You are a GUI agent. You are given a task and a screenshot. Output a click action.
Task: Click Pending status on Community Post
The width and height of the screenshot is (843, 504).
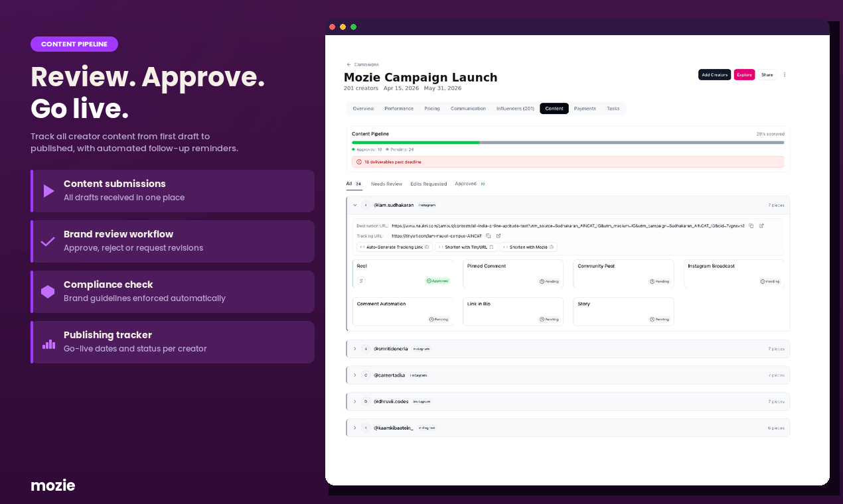[x=660, y=282]
